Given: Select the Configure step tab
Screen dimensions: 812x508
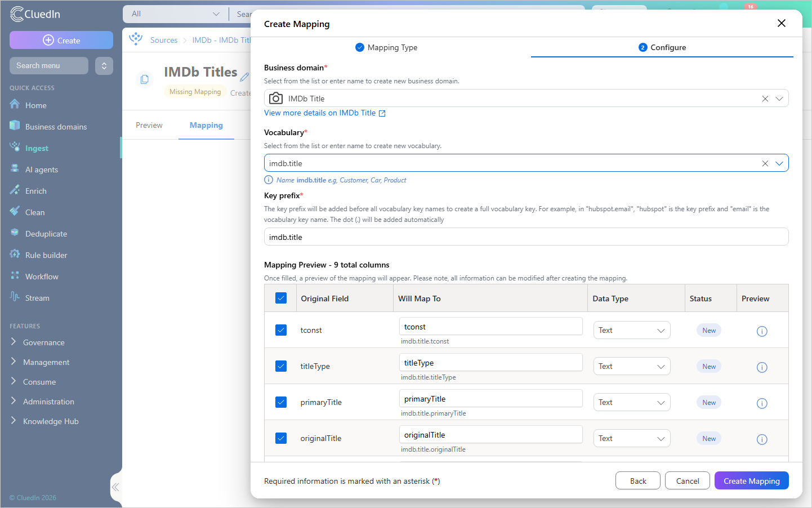Looking at the screenshot, I should coord(662,47).
